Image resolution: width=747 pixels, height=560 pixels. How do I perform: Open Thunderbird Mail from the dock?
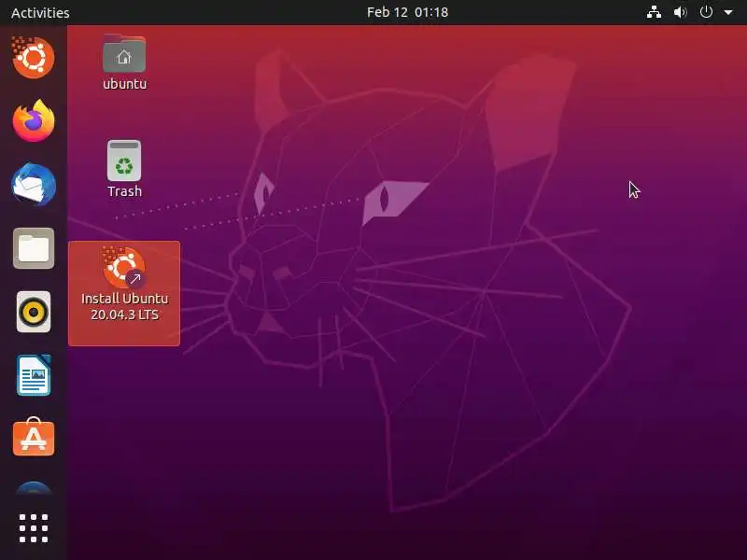(34, 185)
